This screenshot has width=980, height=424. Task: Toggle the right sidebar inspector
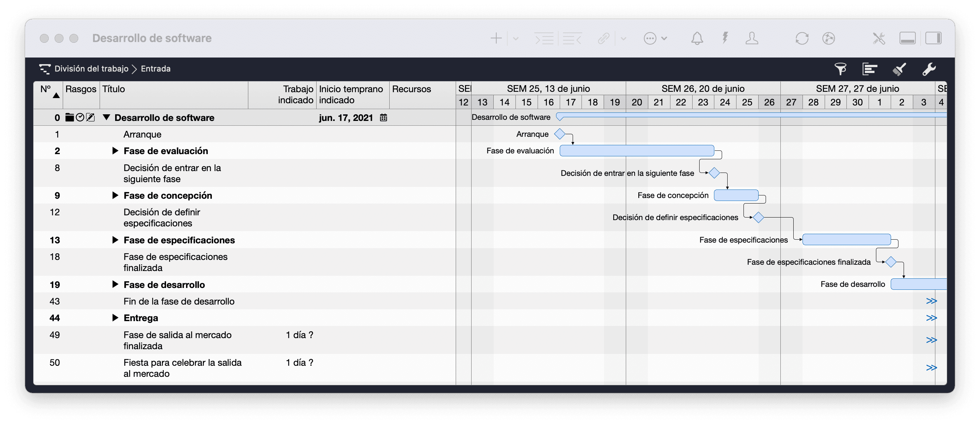coord(933,38)
